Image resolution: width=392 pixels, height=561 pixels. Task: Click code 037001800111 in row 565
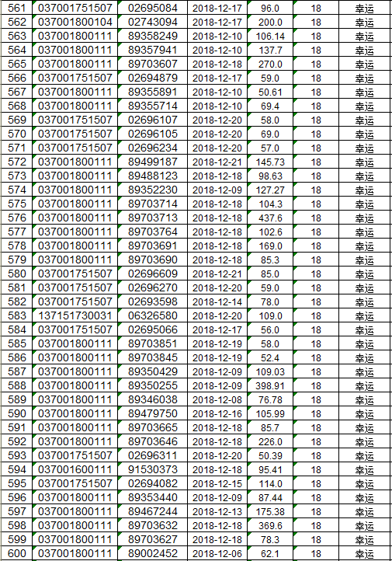(75, 64)
